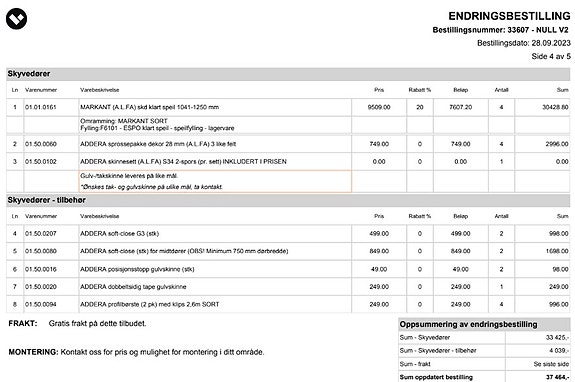This screenshot has height=382, width=575.
Task: Select item number 01.50.0060
Action: (x=41, y=144)
